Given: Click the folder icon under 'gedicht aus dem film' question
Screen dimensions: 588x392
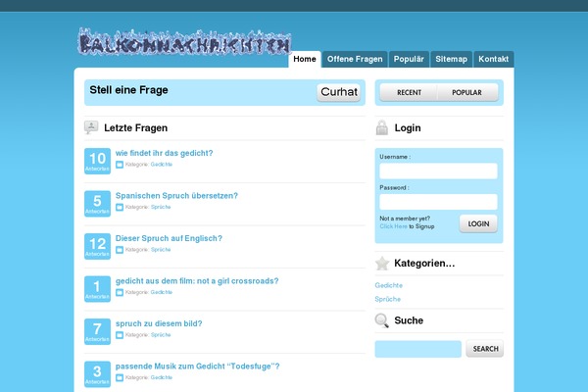Looking at the screenshot, I should (x=120, y=292).
